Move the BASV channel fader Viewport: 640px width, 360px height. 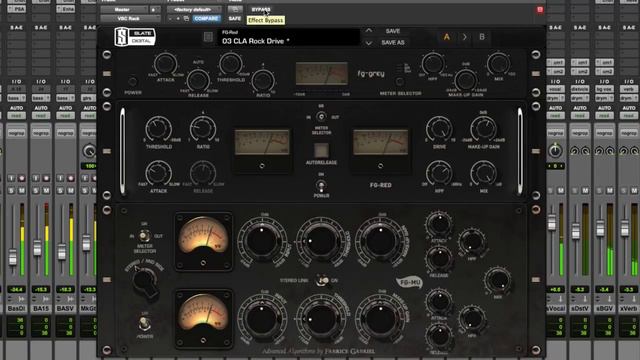[x=62, y=252]
